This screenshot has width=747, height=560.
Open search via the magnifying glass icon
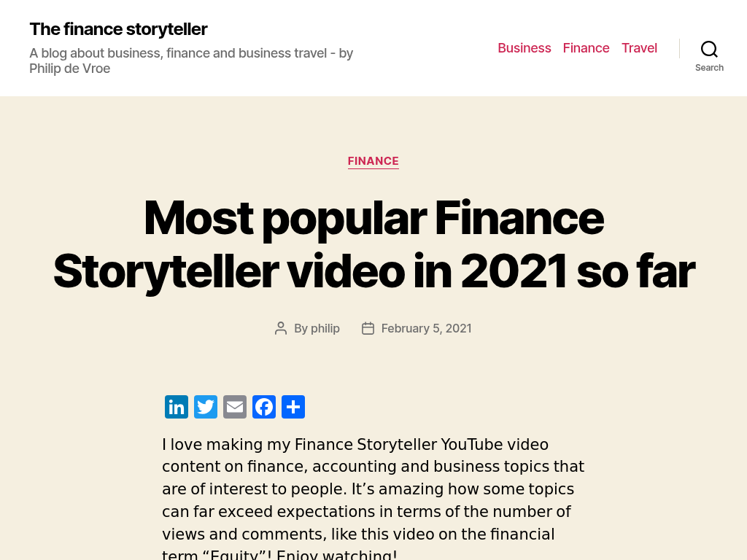709,49
